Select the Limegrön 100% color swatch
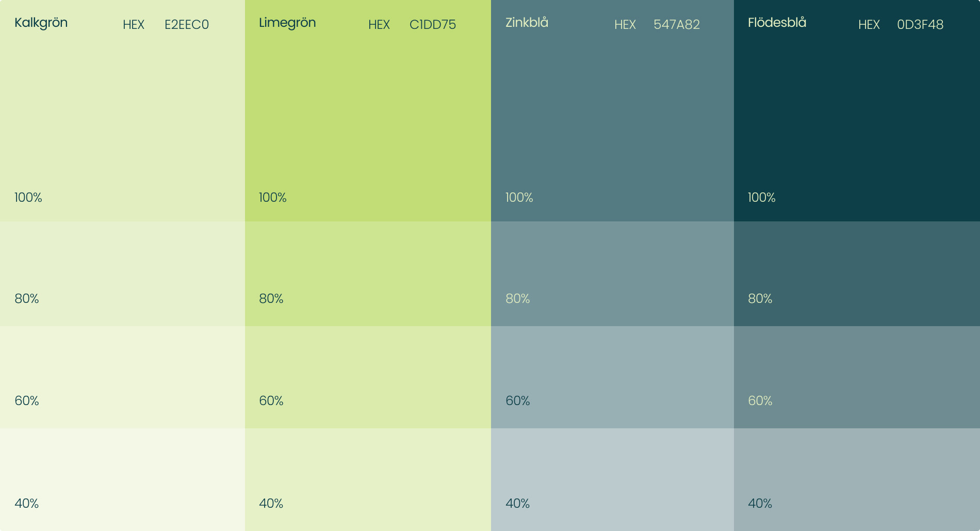Image resolution: width=980 pixels, height=531 pixels. tap(368, 111)
